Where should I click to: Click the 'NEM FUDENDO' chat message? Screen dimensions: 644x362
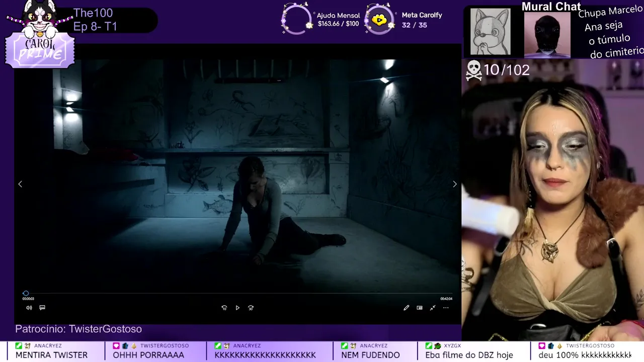[370, 355]
